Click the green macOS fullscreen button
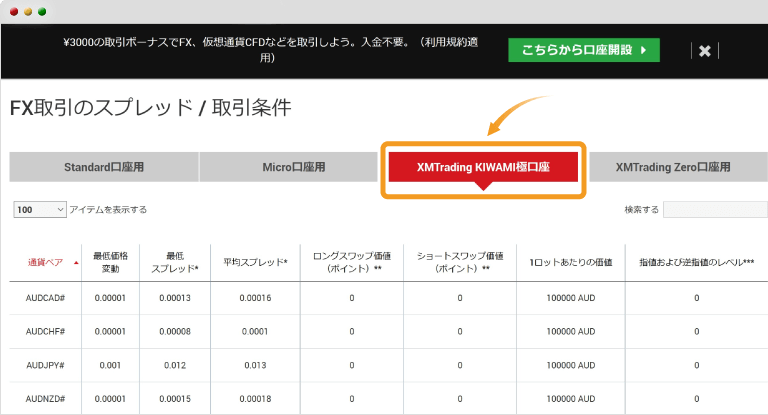The height and width of the screenshot is (415, 768). (x=42, y=11)
